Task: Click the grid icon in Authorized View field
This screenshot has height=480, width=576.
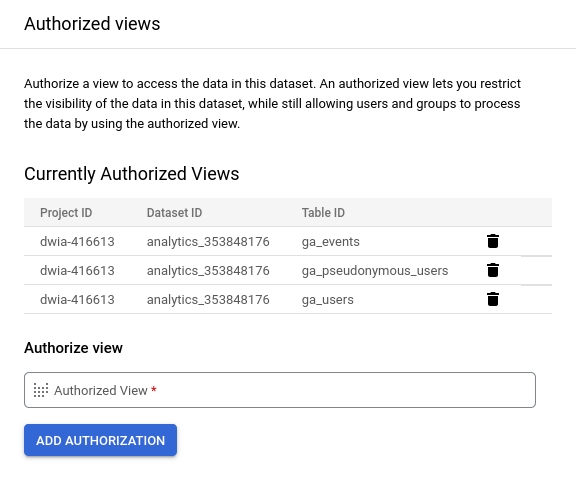Action: 41,390
